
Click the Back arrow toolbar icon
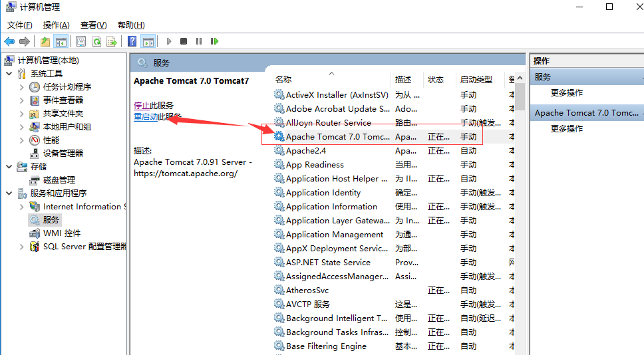pyautogui.click(x=9, y=41)
